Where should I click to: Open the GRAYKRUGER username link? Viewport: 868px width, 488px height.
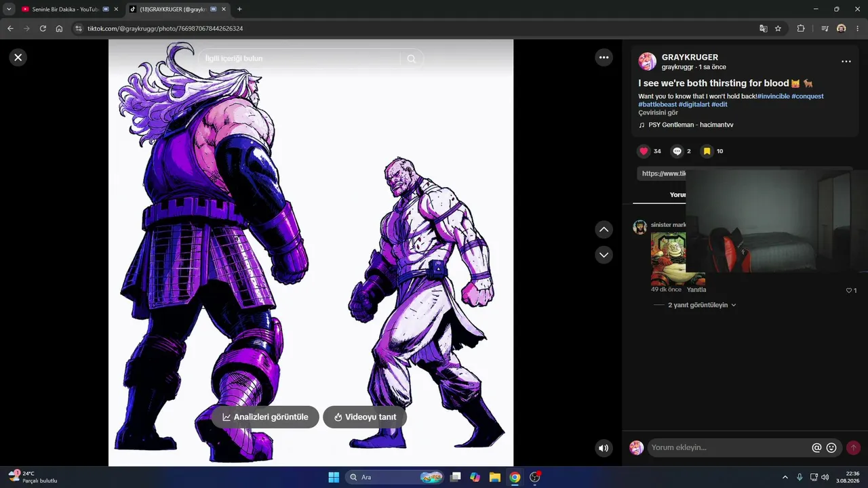pos(690,58)
